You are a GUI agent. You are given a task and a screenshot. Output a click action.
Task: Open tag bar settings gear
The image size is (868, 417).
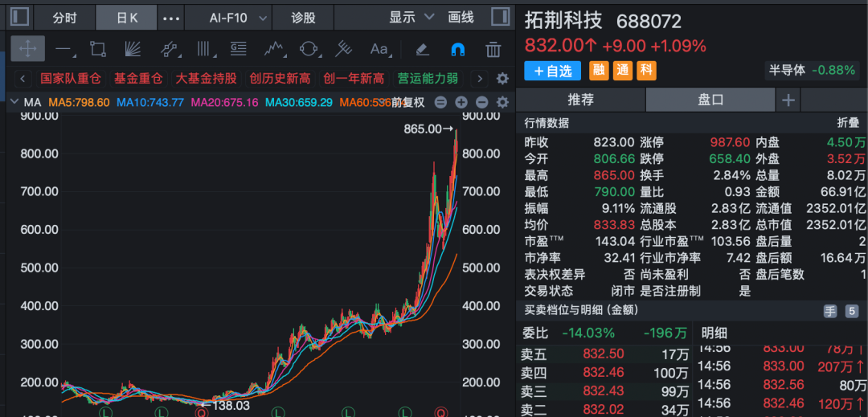[x=502, y=79]
